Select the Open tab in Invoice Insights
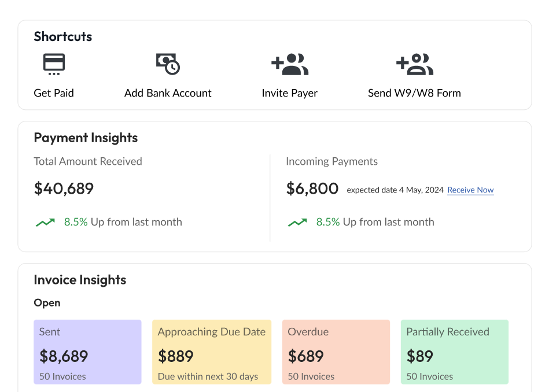The image size is (549, 392). 47,302
